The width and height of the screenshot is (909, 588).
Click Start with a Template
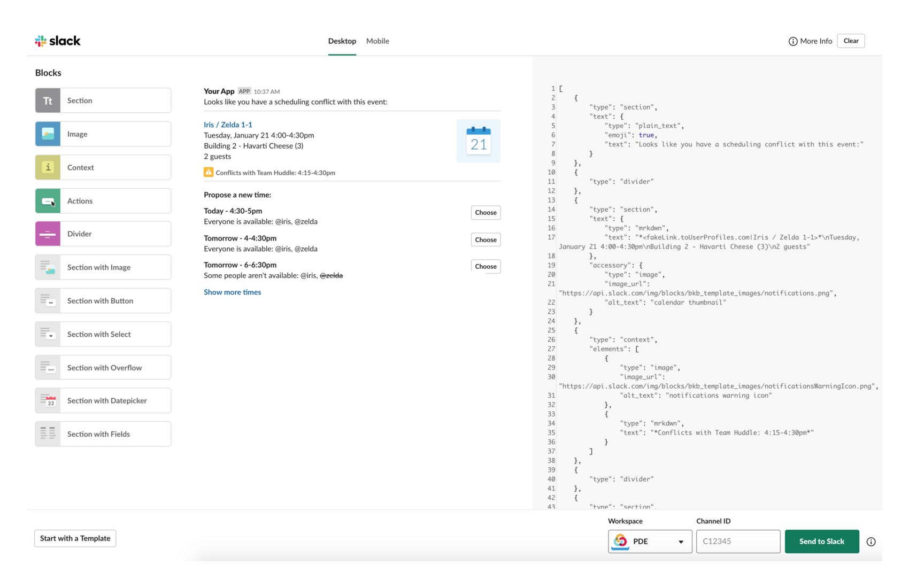click(75, 538)
